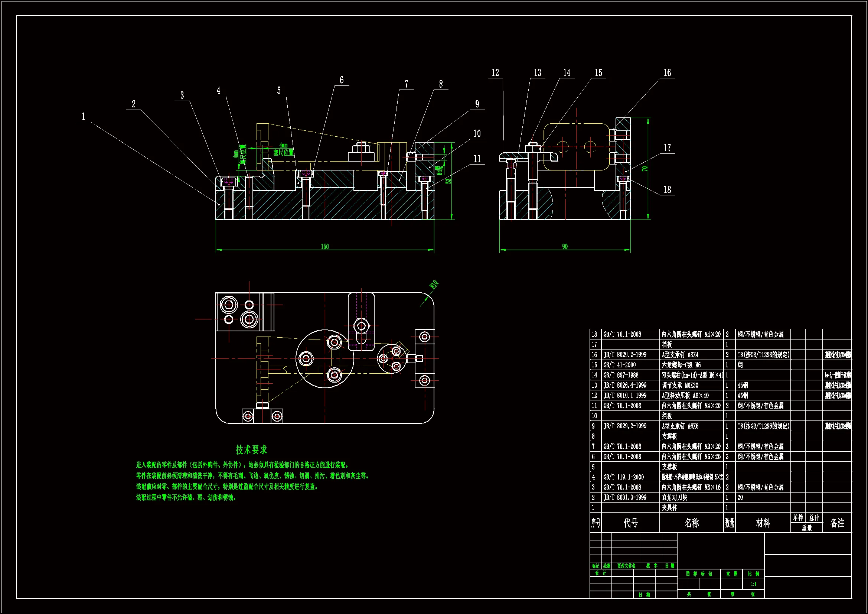Click the 夹具体 name cell in parts list
868x614 pixels.
[x=669, y=508]
